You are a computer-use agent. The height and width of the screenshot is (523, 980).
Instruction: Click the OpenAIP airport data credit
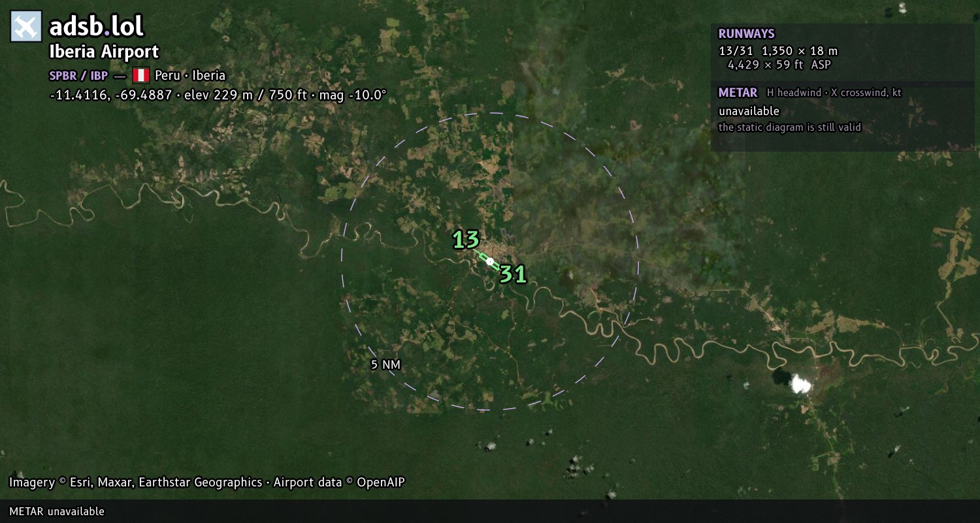tap(339, 482)
